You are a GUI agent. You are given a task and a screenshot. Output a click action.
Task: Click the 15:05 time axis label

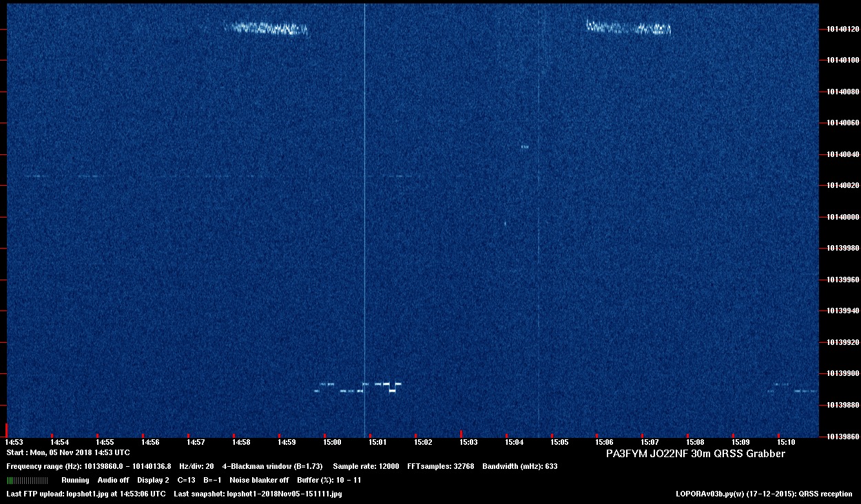pyautogui.click(x=559, y=442)
